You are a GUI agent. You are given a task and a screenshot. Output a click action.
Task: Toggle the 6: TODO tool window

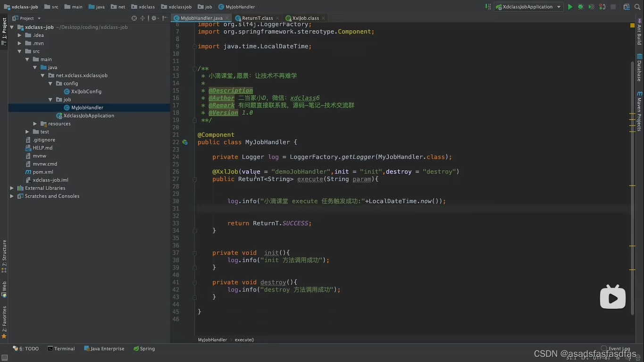[26, 349]
